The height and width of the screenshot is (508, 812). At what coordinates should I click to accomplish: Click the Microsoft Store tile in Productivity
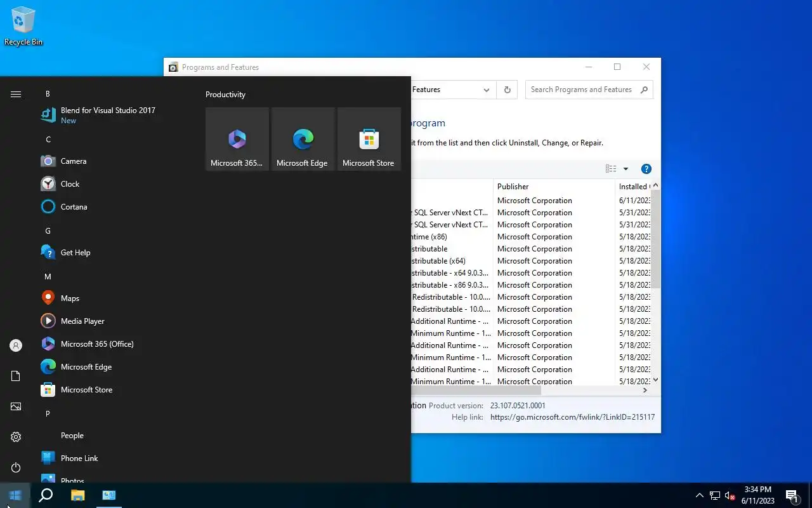369,139
